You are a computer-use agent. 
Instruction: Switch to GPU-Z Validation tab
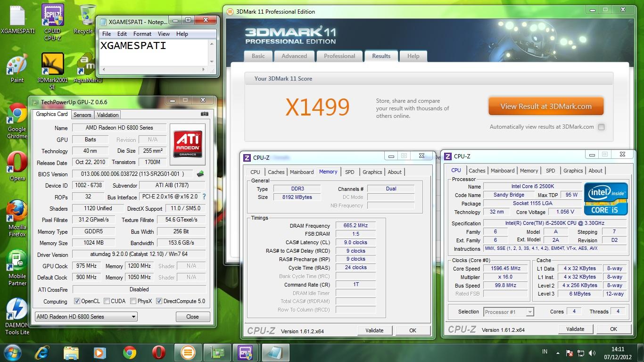(108, 115)
